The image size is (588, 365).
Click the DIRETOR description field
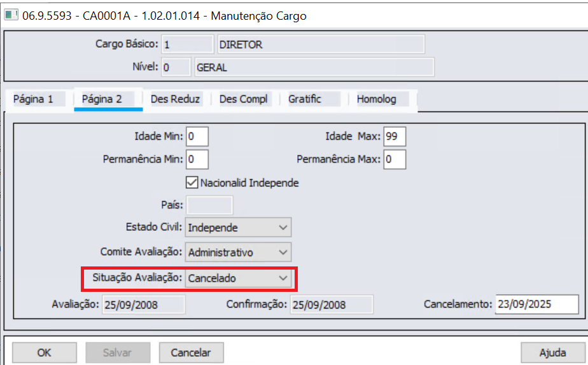pos(321,45)
